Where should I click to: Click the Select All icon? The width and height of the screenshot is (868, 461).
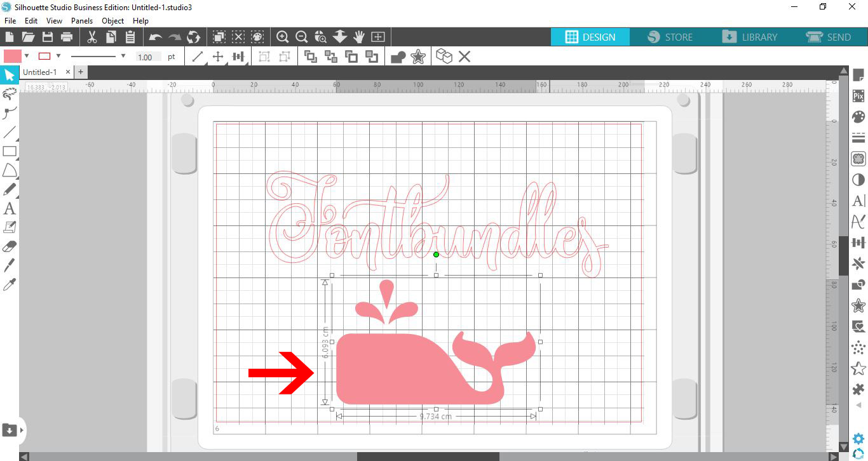(x=219, y=37)
